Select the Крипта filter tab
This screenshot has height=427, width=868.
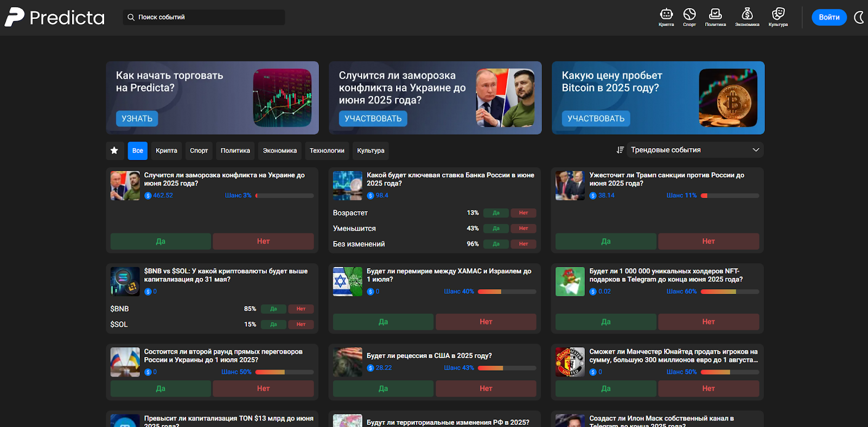(167, 151)
